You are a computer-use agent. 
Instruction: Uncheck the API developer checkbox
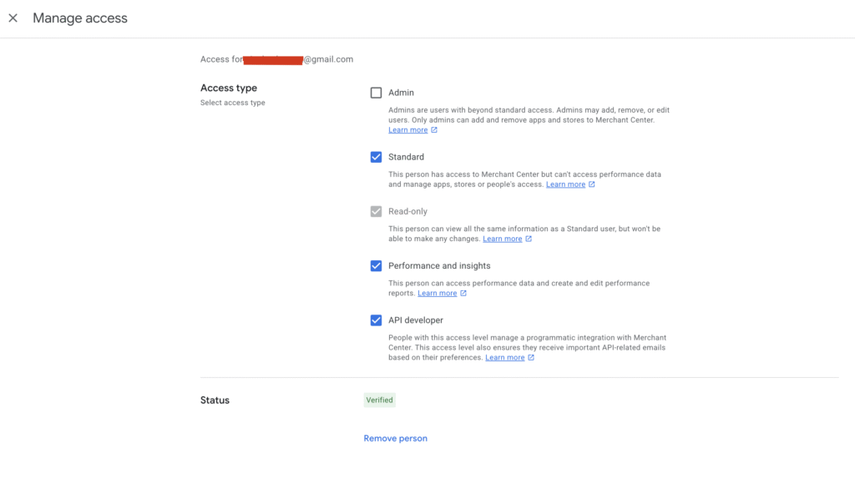tap(377, 320)
